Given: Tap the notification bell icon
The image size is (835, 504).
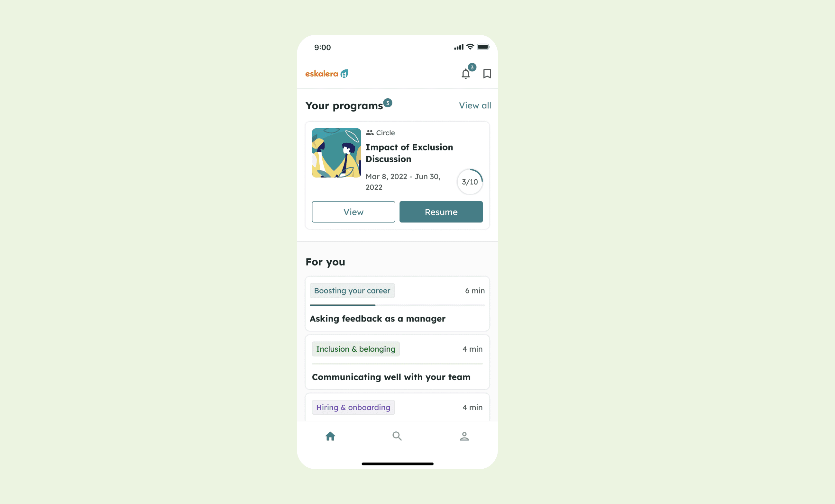Looking at the screenshot, I should (x=465, y=73).
